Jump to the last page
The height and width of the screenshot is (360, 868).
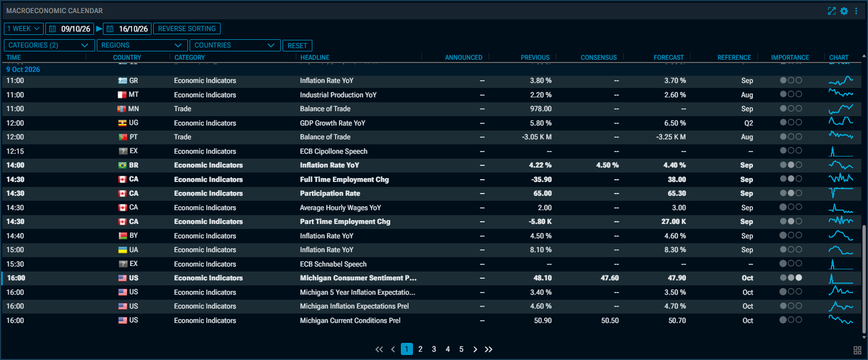(489, 349)
